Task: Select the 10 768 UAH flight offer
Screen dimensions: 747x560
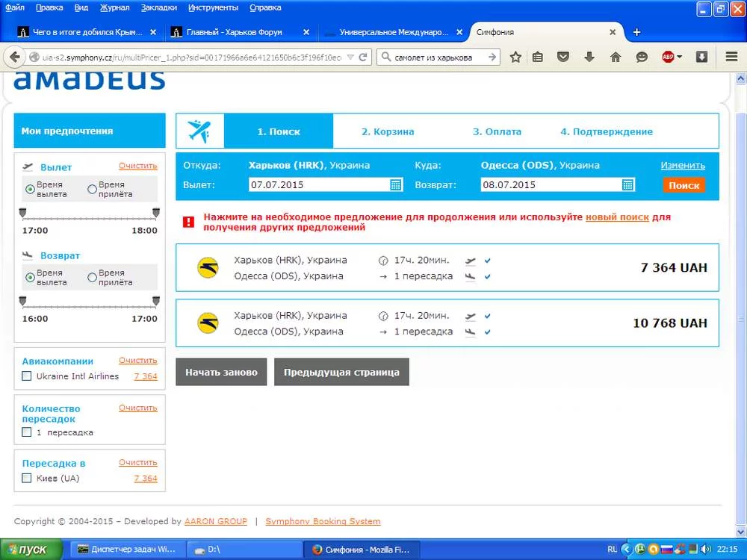Action: pyautogui.click(x=447, y=323)
